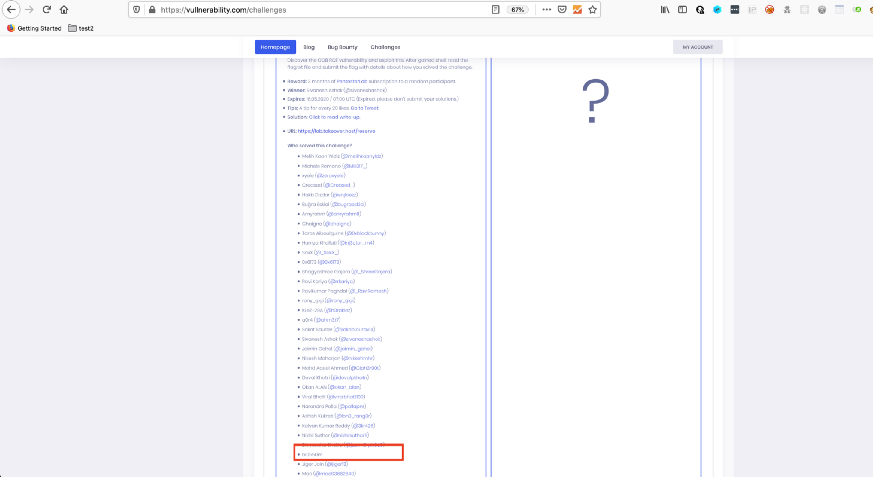Click the 67% zoom level indicator
The height and width of the screenshot is (477, 873).
point(518,9)
